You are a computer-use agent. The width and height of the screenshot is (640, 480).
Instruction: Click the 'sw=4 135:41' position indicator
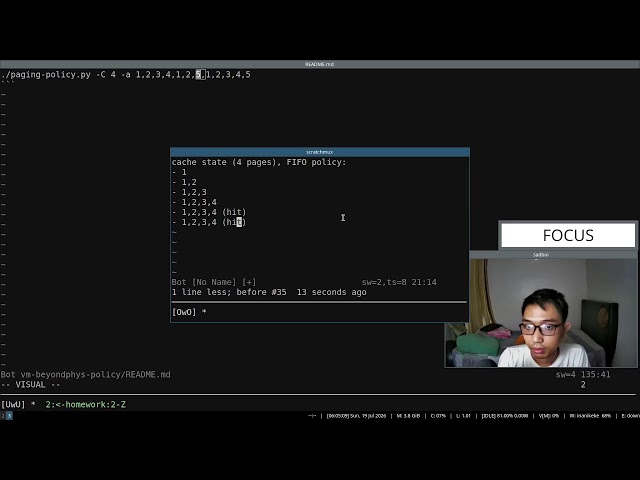click(583, 374)
